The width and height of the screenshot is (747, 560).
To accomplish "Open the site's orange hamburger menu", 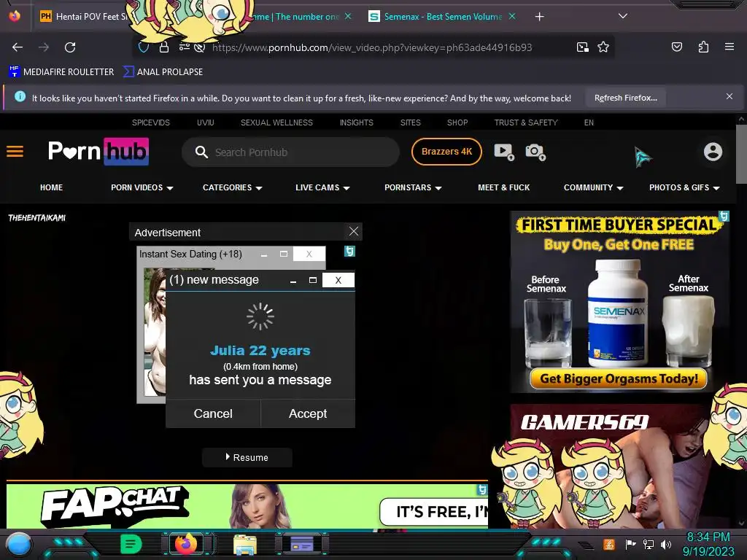I will pos(15,152).
